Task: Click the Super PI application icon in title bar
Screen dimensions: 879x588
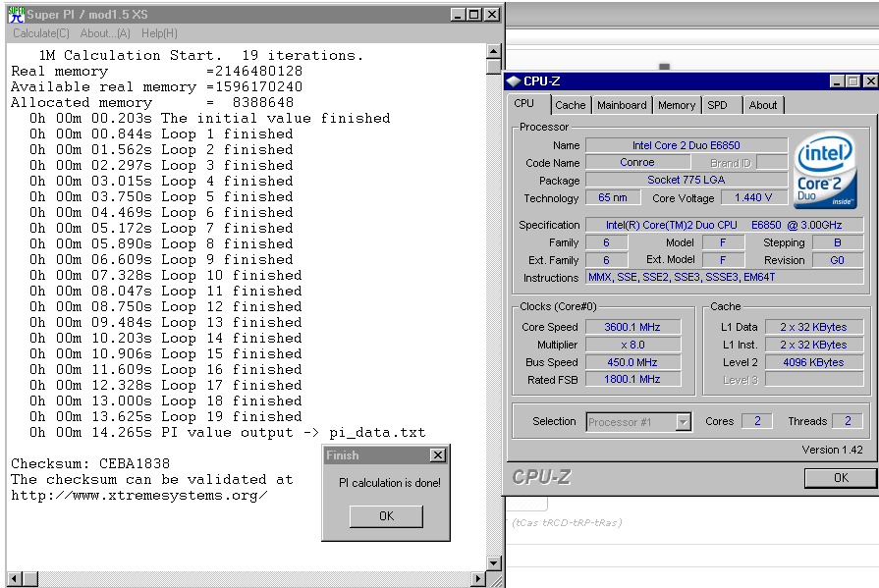Action: 16,15
